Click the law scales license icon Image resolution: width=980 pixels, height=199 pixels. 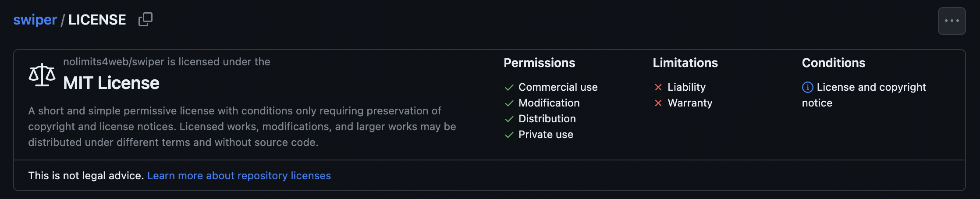[x=42, y=75]
